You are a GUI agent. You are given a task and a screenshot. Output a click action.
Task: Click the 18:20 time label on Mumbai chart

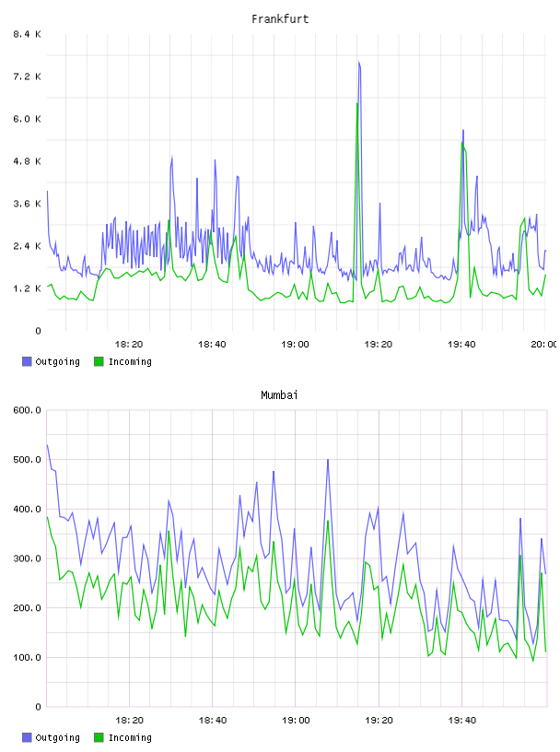click(x=130, y=721)
